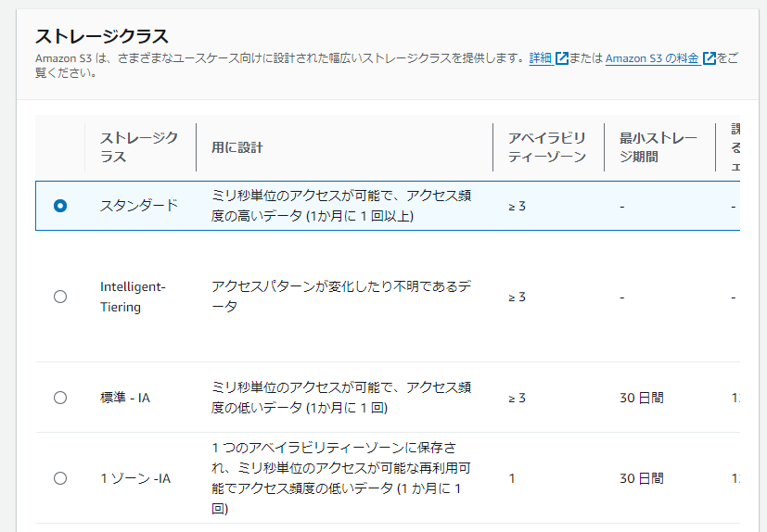Click external-link icon after Amazon S3 の料金
Image resolution: width=767 pixels, height=532 pixels.
click(709, 58)
